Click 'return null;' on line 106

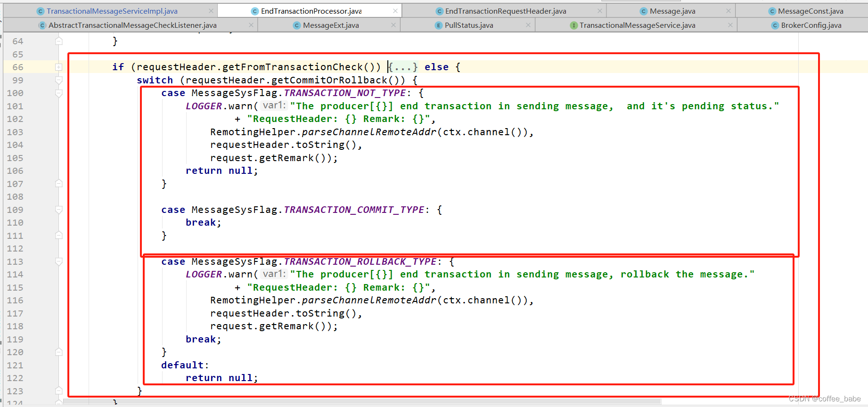pyautogui.click(x=222, y=171)
